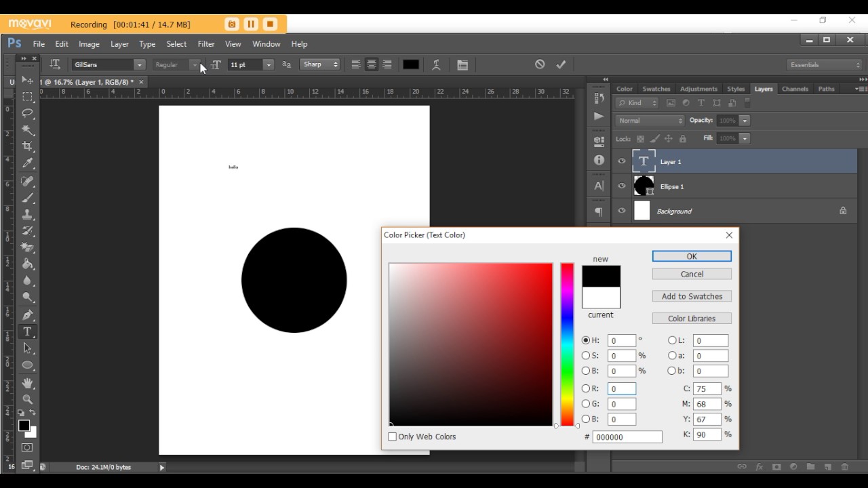The width and height of the screenshot is (868, 488).
Task: Select the Eyedropper tool
Action: point(27,163)
